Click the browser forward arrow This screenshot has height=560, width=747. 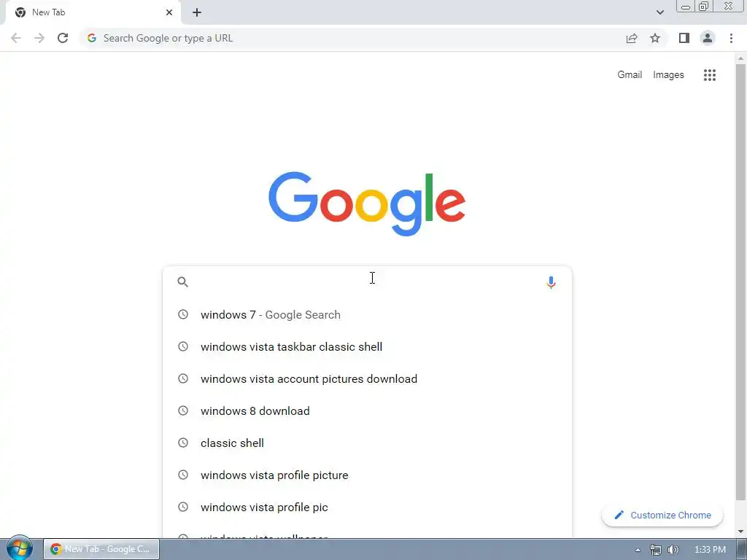(39, 38)
